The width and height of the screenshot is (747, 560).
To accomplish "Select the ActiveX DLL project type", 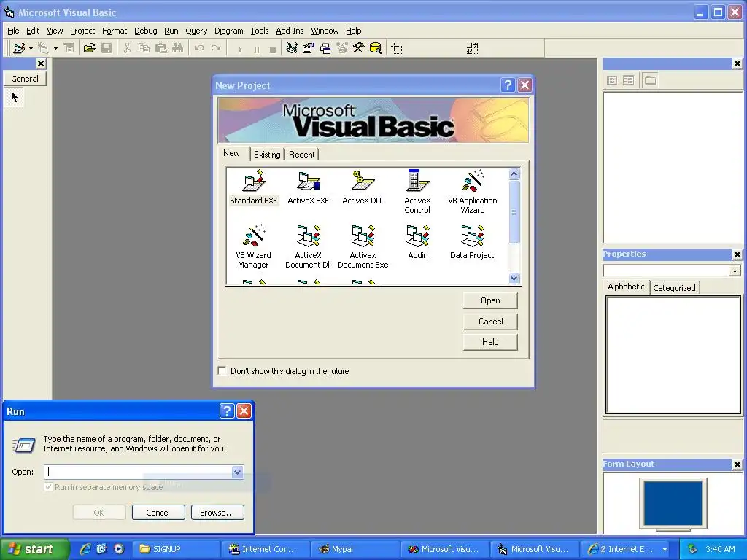I will [x=363, y=187].
